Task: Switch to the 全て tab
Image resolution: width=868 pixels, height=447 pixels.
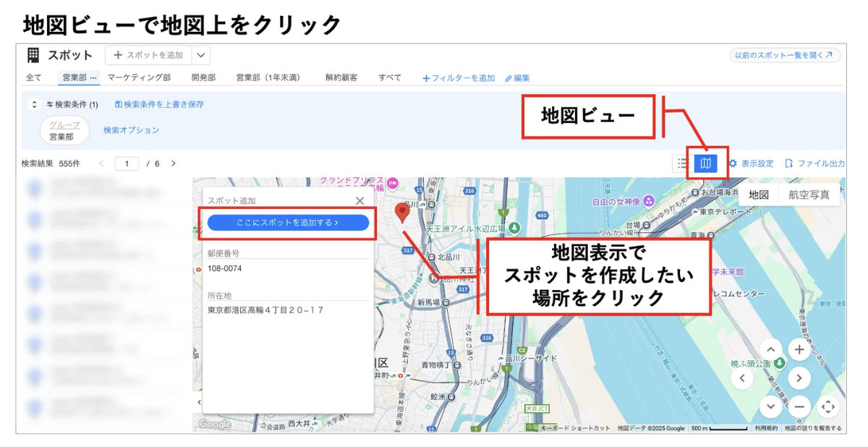Action: 34,77
